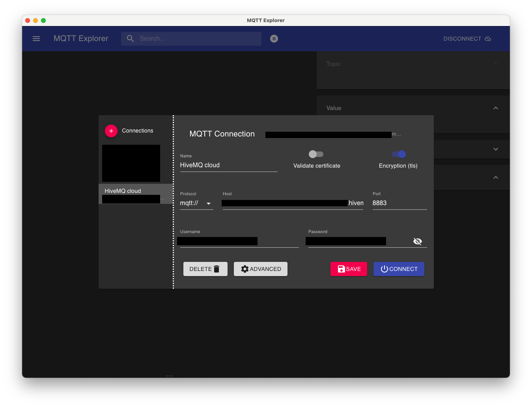Click the floppy disk icon on SAVE
Viewport: 532px width, 407px height.
(x=341, y=269)
